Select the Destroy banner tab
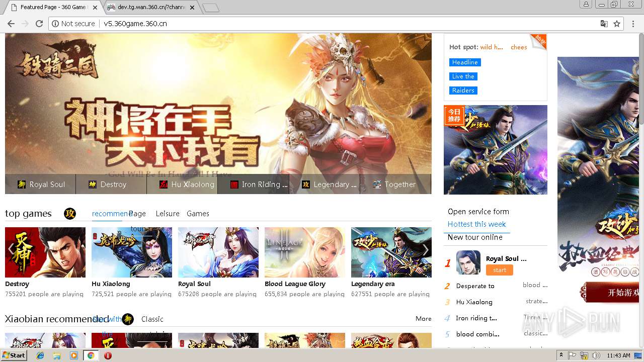 click(111, 184)
